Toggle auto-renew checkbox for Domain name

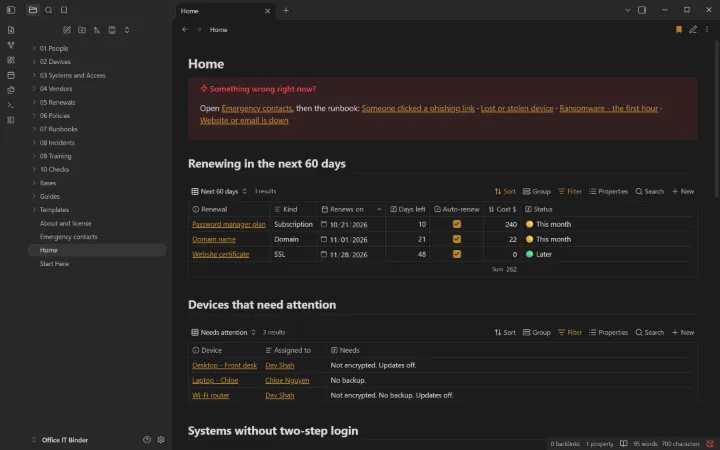pos(456,239)
